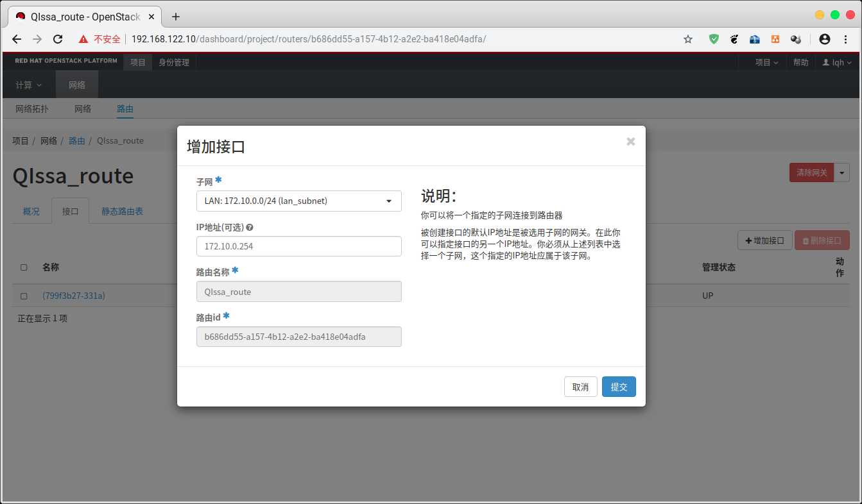This screenshot has width=862, height=504.
Task: Bookmark this page with star icon
Action: [x=688, y=39]
